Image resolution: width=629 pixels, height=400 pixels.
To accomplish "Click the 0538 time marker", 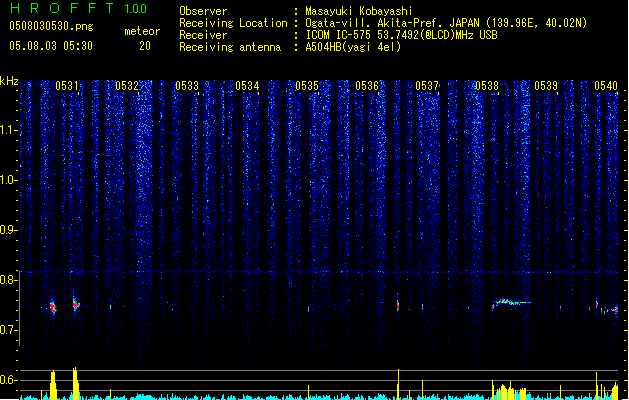I will (487, 86).
